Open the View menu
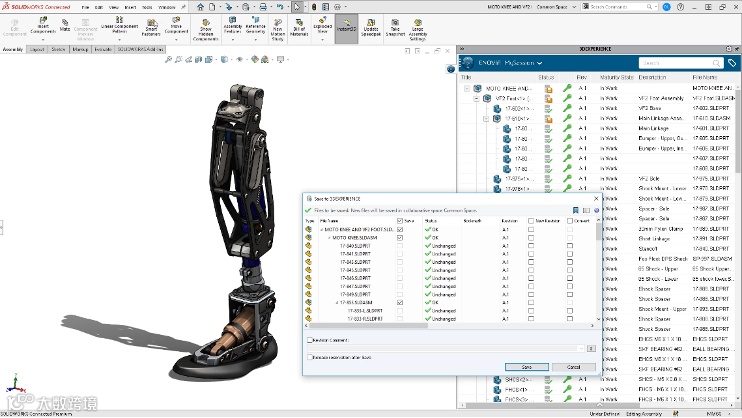Image resolution: width=742 pixels, height=418 pixels. (114, 7)
